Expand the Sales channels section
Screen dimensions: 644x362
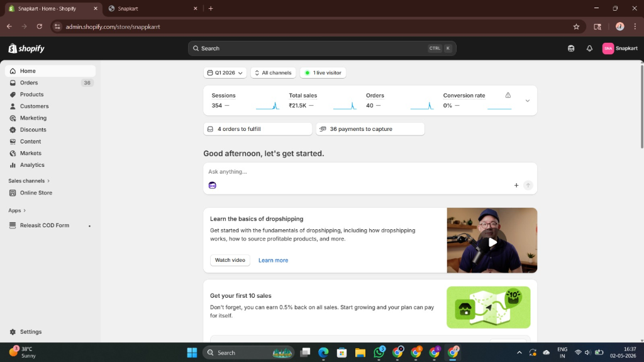click(x=29, y=181)
